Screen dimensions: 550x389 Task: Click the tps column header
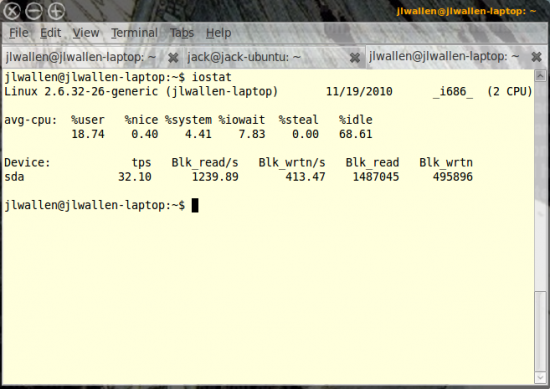141,163
